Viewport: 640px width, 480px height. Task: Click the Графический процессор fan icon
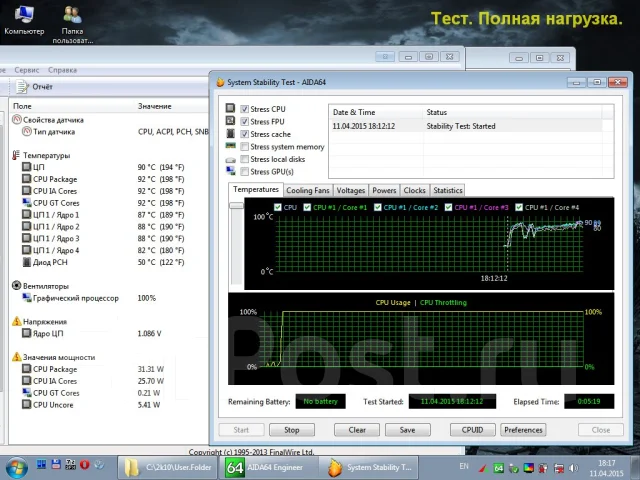[x=27, y=298]
